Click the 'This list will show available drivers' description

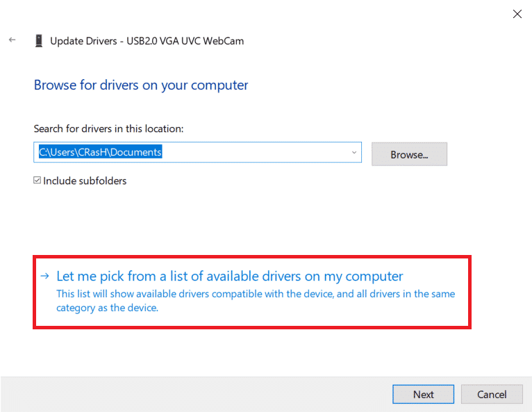[256, 294]
